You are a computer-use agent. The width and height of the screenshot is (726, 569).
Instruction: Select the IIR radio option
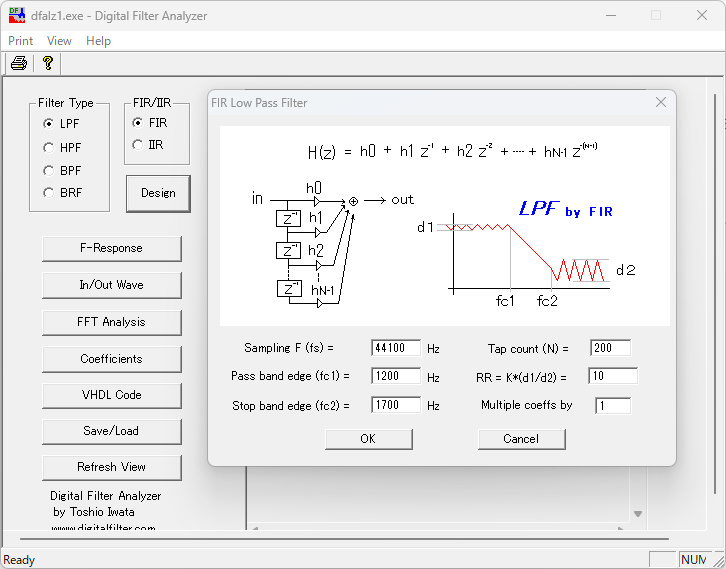click(138, 145)
